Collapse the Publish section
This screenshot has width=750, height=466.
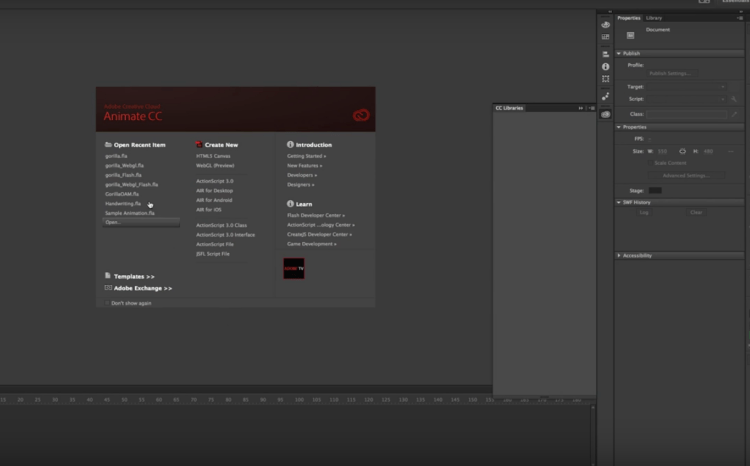[x=618, y=54]
